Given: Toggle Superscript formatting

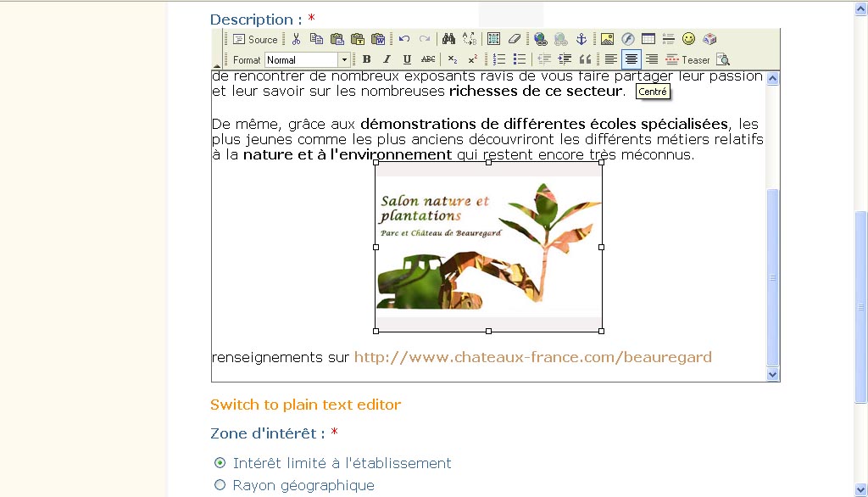Looking at the screenshot, I should click(x=473, y=60).
